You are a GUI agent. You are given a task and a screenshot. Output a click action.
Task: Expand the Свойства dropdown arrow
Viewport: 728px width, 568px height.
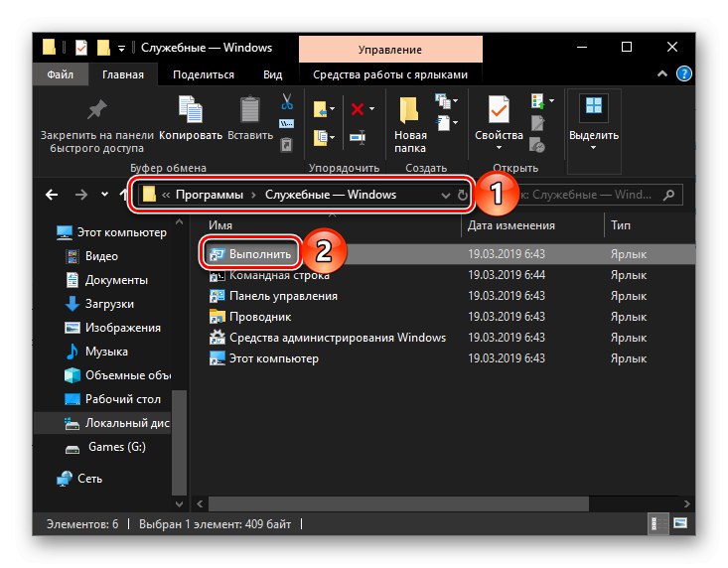point(499,148)
